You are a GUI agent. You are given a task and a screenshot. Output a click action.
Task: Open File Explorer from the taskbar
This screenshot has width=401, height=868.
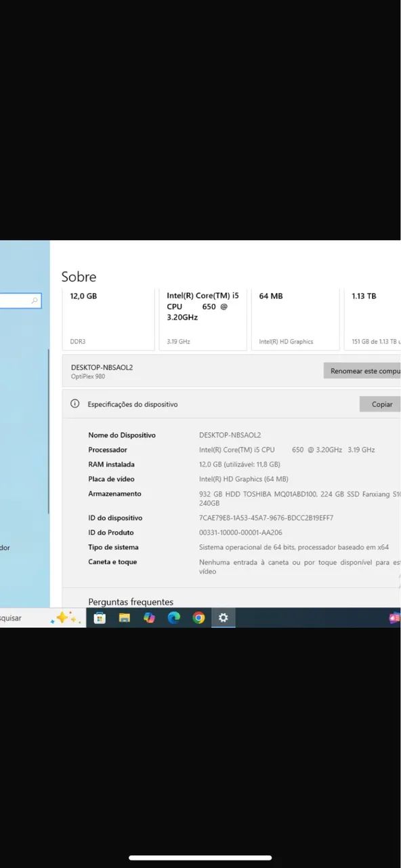point(125,618)
